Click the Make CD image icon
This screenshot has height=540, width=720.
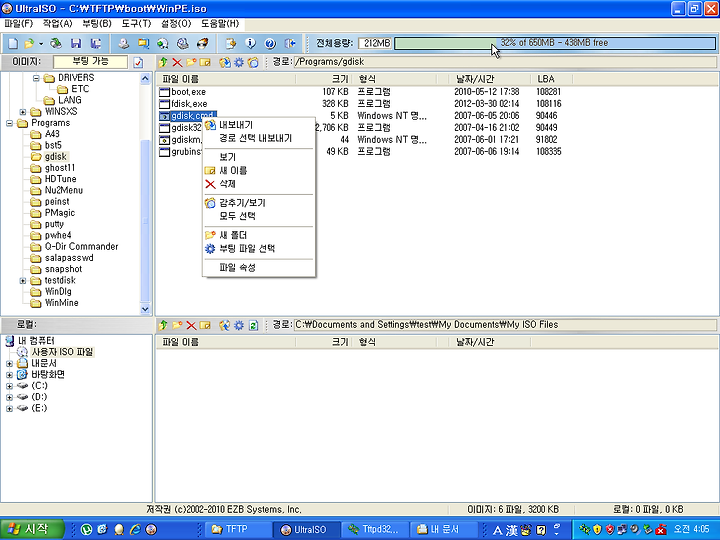123,44
